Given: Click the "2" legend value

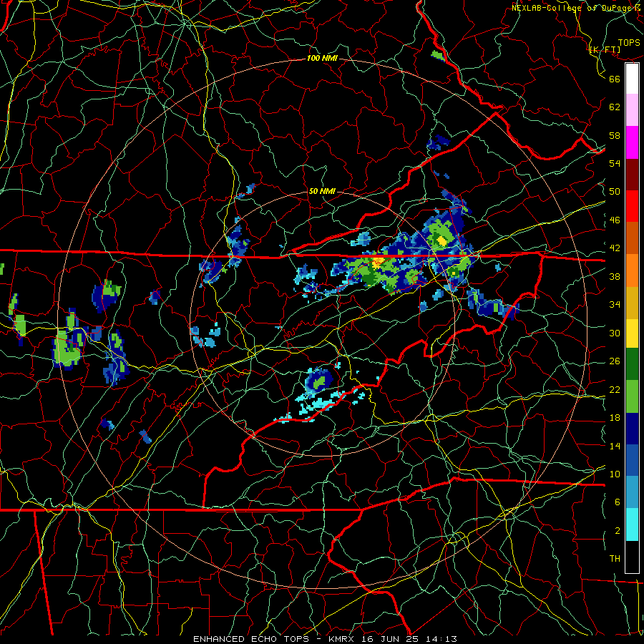Looking at the screenshot, I should 618,531.
